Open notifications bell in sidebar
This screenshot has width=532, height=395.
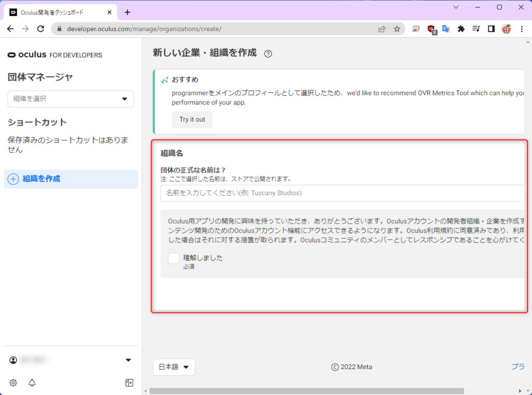point(32,383)
